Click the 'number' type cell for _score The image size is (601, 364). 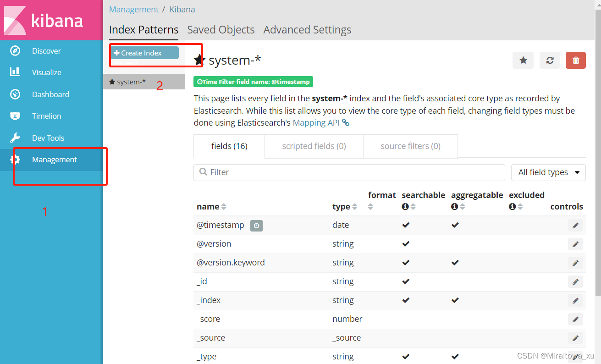point(347,319)
